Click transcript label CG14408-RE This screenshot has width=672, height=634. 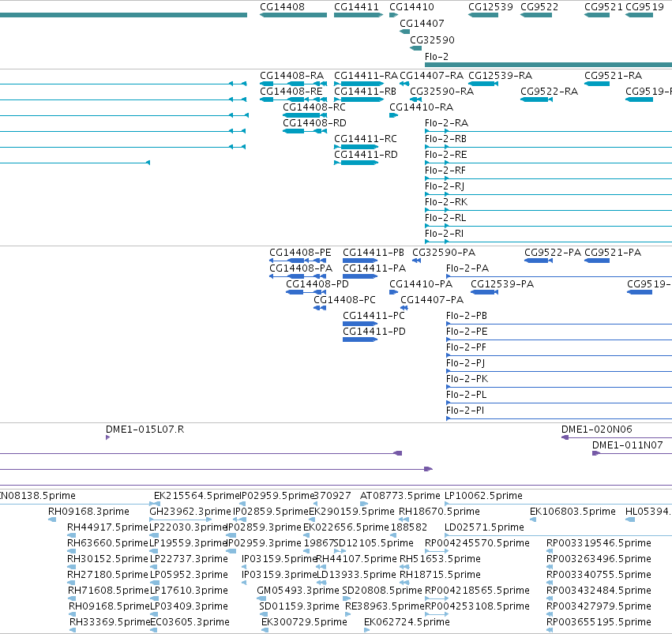[x=291, y=92]
